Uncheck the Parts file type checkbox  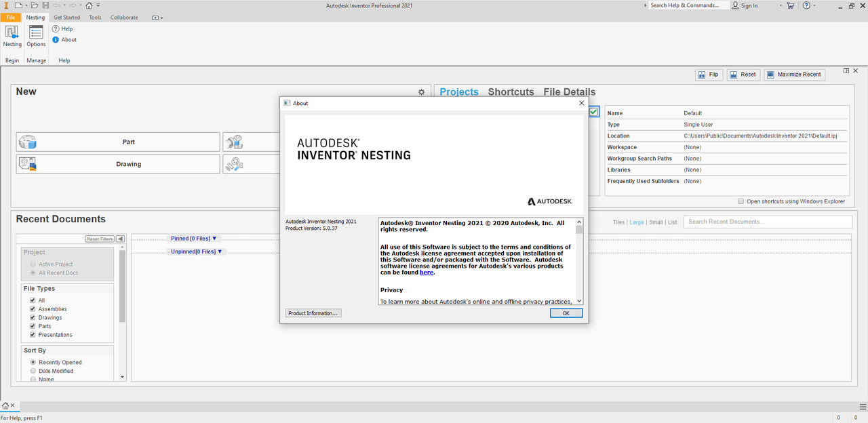click(32, 326)
